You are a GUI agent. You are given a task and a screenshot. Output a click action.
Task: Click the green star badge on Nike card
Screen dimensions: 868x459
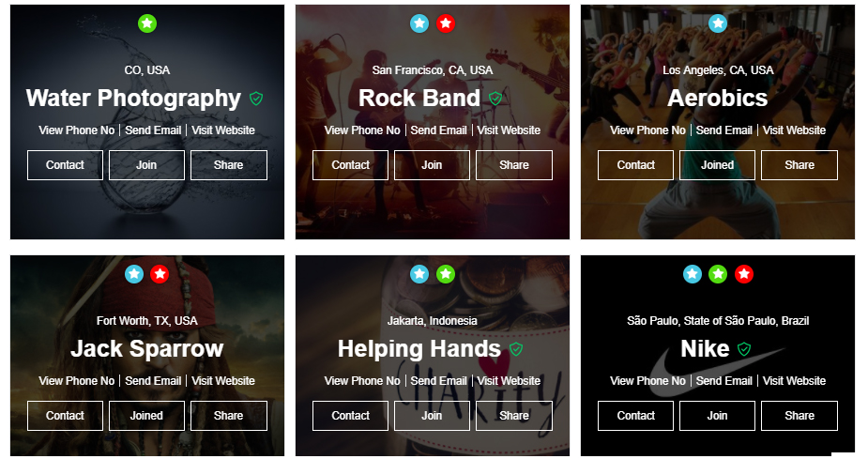718,273
